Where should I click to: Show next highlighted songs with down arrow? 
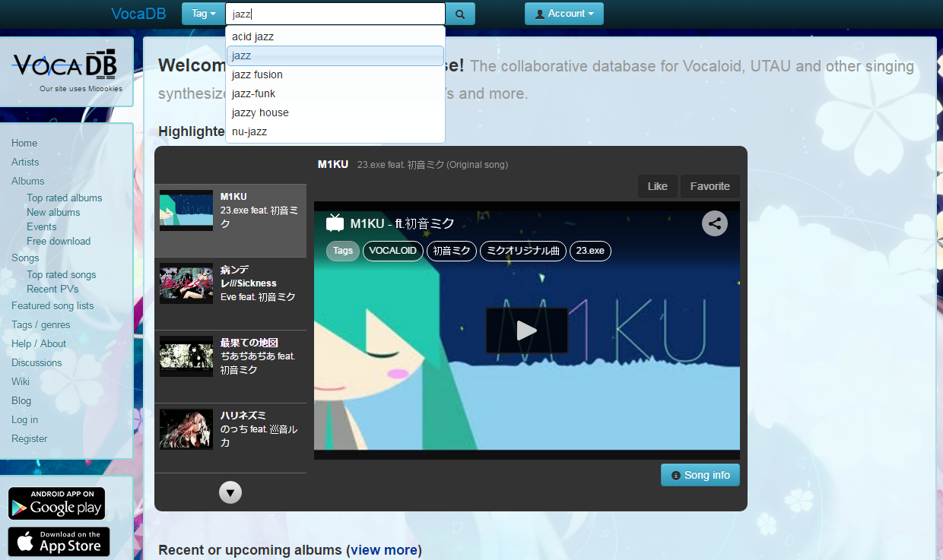click(x=230, y=492)
